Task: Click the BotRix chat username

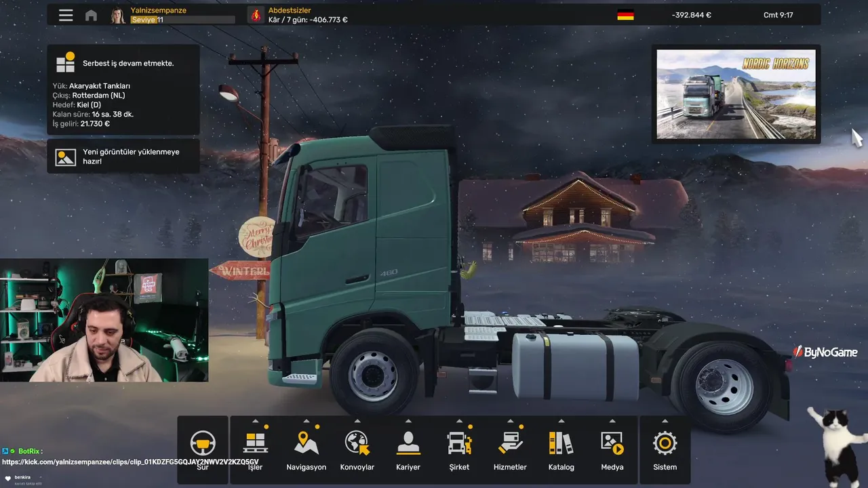Action: tap(28, 451)
